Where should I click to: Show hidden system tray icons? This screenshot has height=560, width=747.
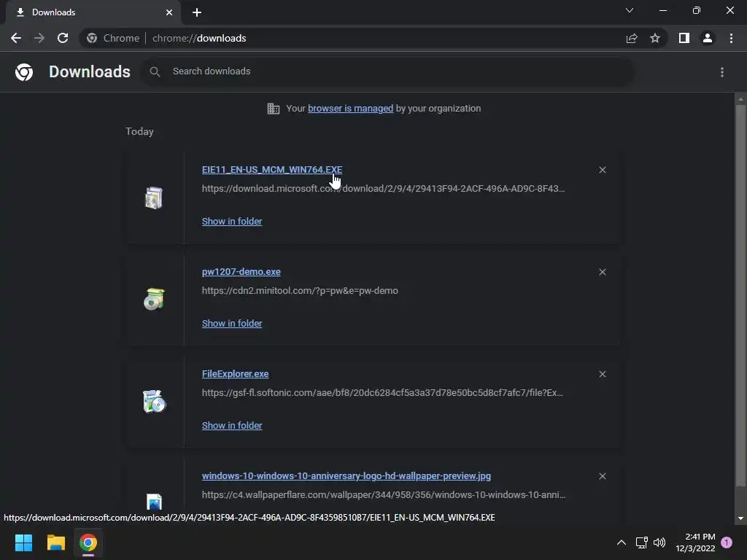tap(622, 542)
